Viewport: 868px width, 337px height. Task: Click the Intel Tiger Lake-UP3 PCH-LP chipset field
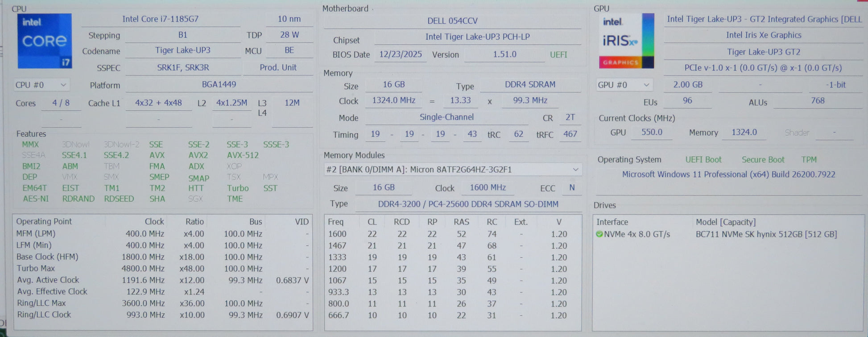click(x=477, y=37)
